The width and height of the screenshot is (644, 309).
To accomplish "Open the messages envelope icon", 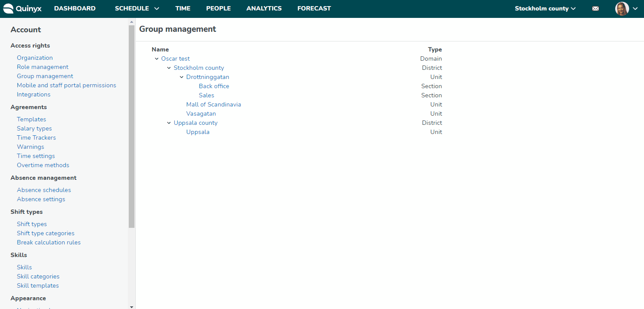I will 595,8.
